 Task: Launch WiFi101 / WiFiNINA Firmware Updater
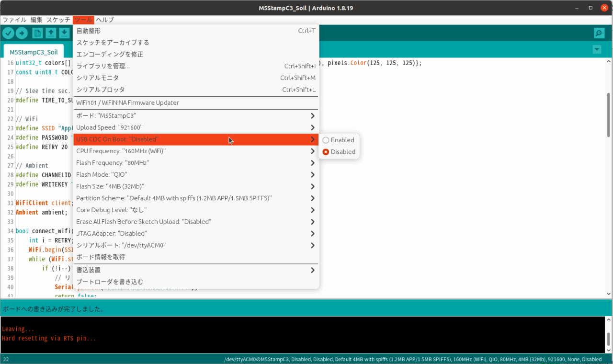click(x=196, y=102)
